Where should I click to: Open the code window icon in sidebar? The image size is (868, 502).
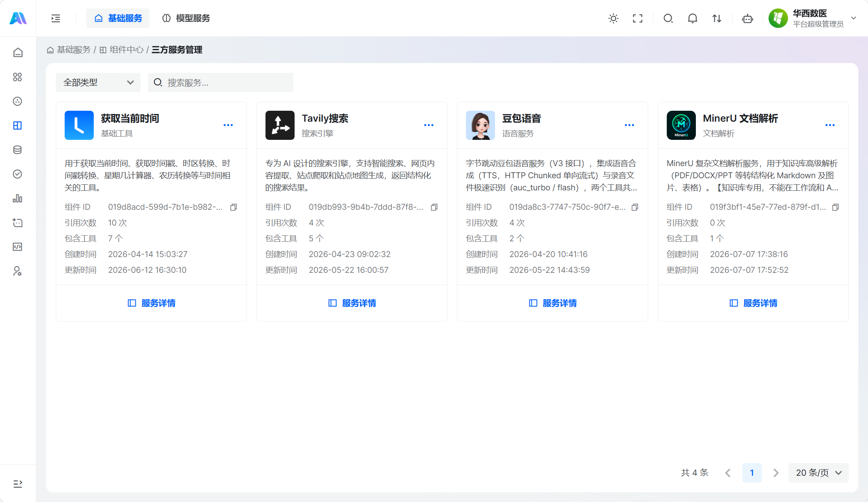pos(17,247)
